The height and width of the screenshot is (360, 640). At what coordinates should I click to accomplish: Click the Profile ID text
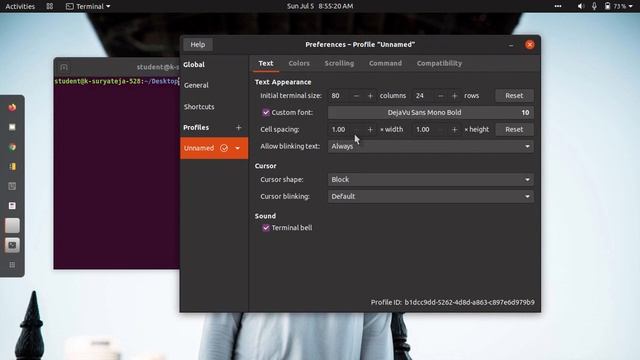click(453, 302)
